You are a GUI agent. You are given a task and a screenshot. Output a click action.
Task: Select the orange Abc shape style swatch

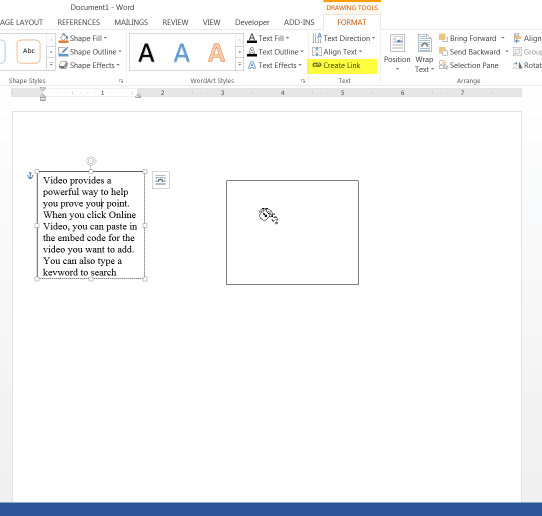[x=29, y=51]
